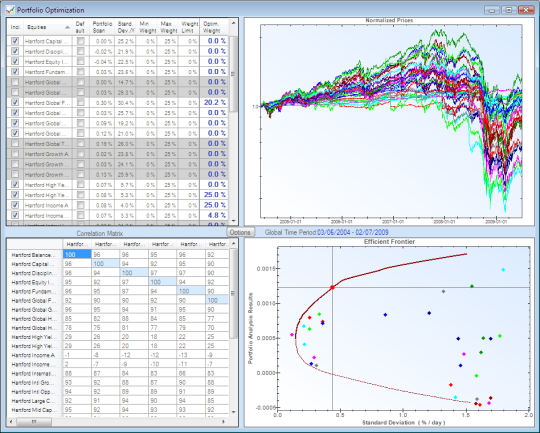
Task: Click the up arrow of Correlation Matrix scrollbar
Action: 233,244
